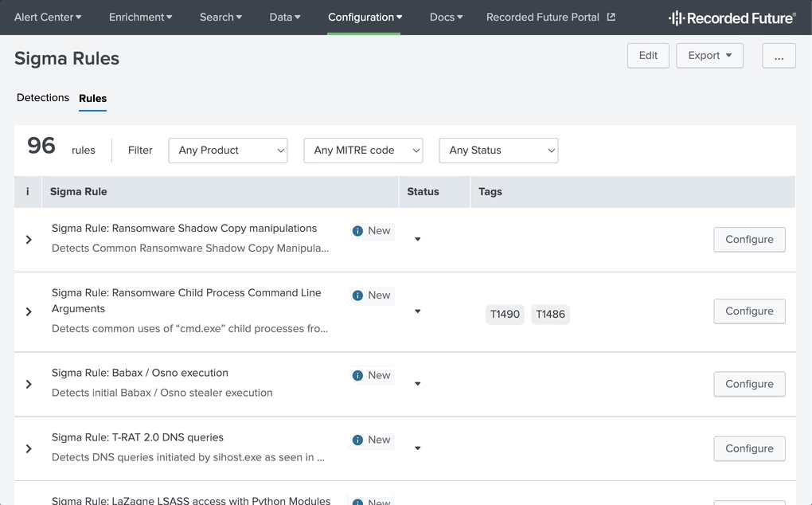Switch to the Detections tab
Viewport: 812px width, 505px height.
tap(43, 98)
